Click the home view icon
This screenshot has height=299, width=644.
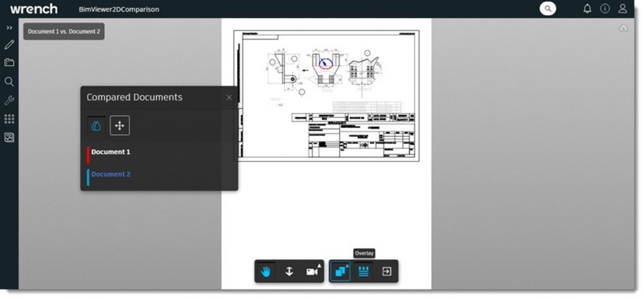pos(624,28)
